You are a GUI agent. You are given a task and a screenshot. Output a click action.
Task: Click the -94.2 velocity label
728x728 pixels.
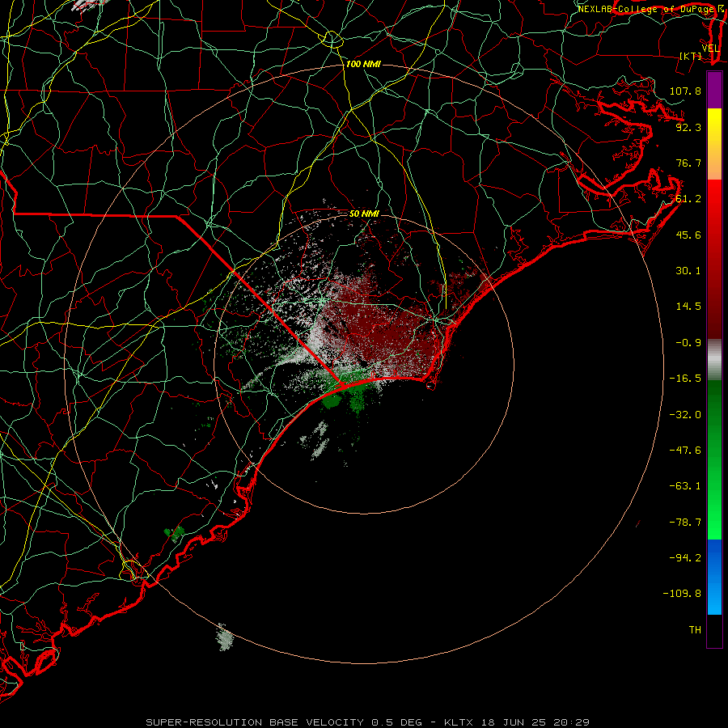click(x=685, y=558)
